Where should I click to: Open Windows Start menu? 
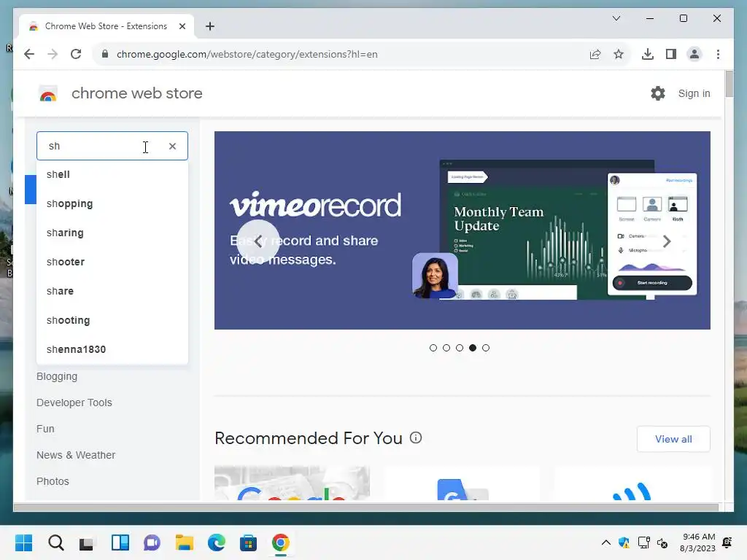pos(23,542)
